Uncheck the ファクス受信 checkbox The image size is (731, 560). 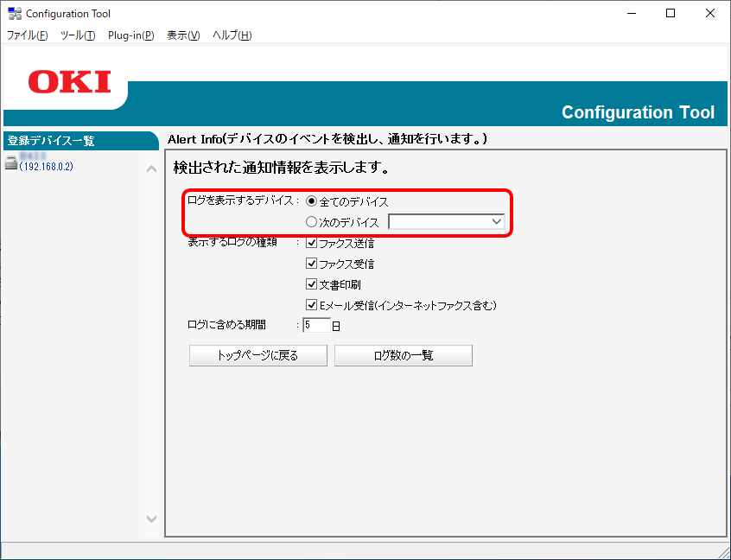[x=312, y=264]
